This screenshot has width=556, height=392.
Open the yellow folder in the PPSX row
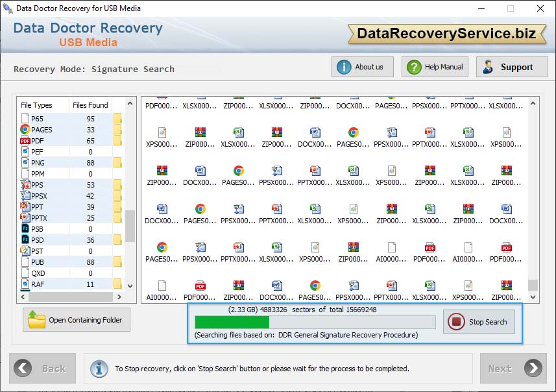pos(117,195)
